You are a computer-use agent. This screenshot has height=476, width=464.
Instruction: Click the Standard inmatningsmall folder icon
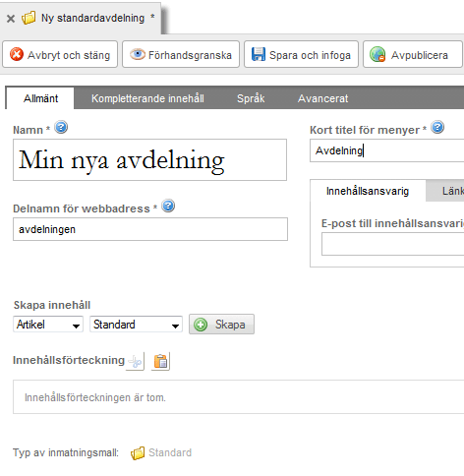(x=138, y=453)
